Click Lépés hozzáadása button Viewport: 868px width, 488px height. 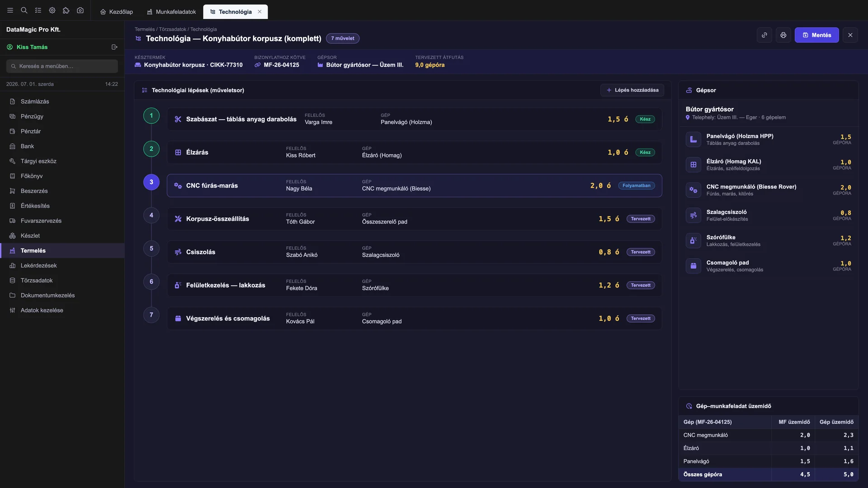pyautogui.click(x=632, y=90)
